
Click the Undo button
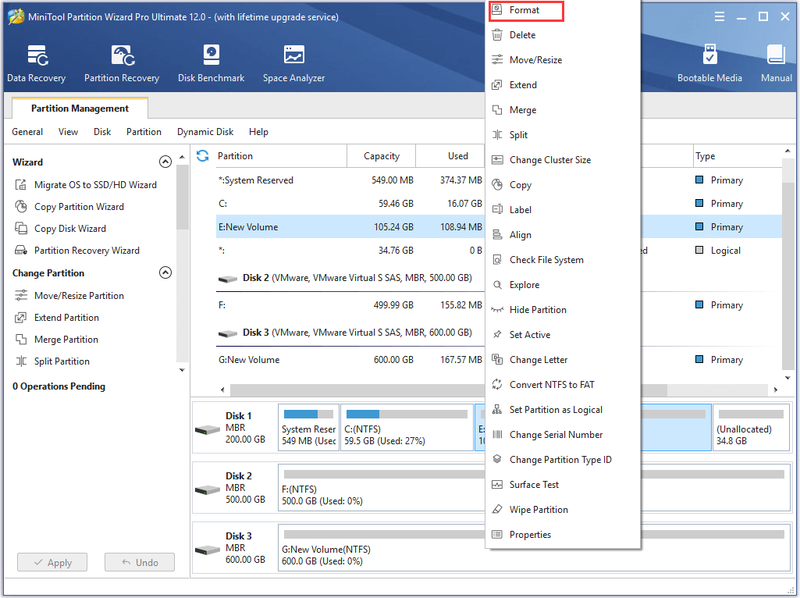(x=140, y=562)
